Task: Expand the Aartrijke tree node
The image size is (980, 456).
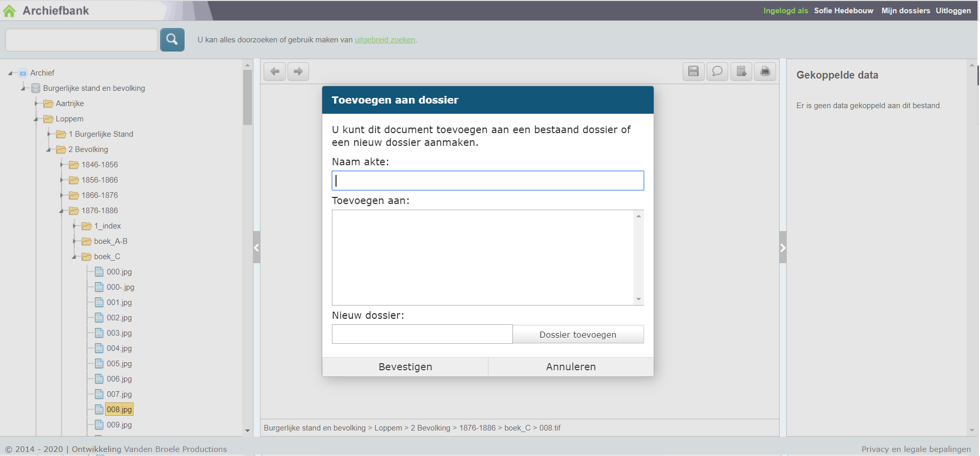Action: click(36, 104)
